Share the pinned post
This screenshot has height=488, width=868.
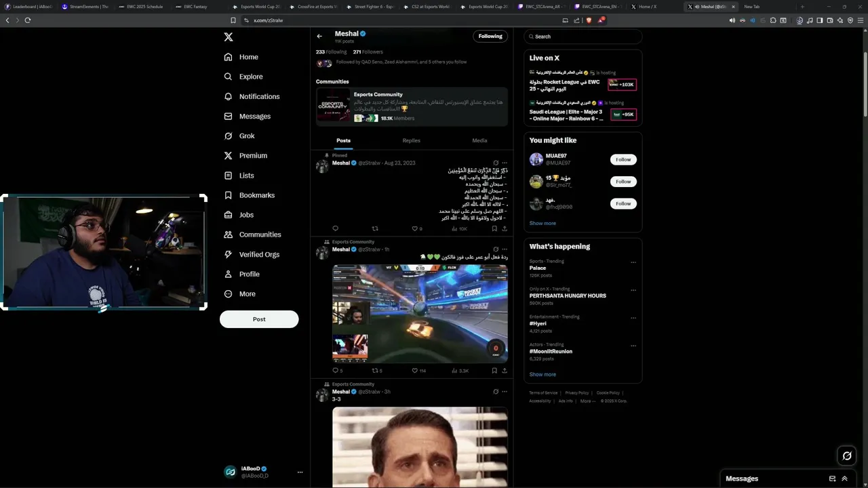click(504, 228)
